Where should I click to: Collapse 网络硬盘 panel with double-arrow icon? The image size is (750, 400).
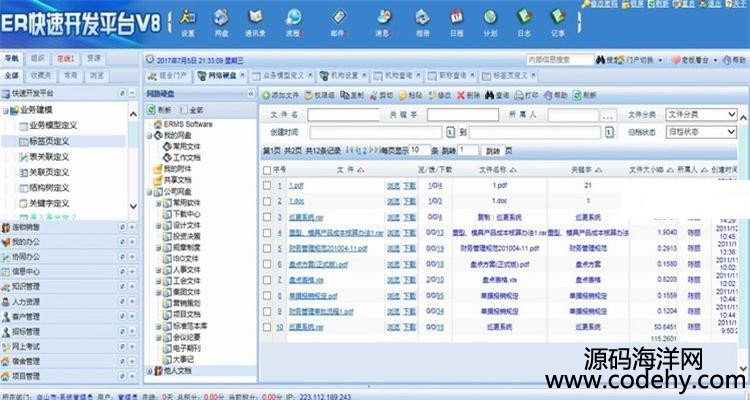pyautogui.click(x=251, y=94)
